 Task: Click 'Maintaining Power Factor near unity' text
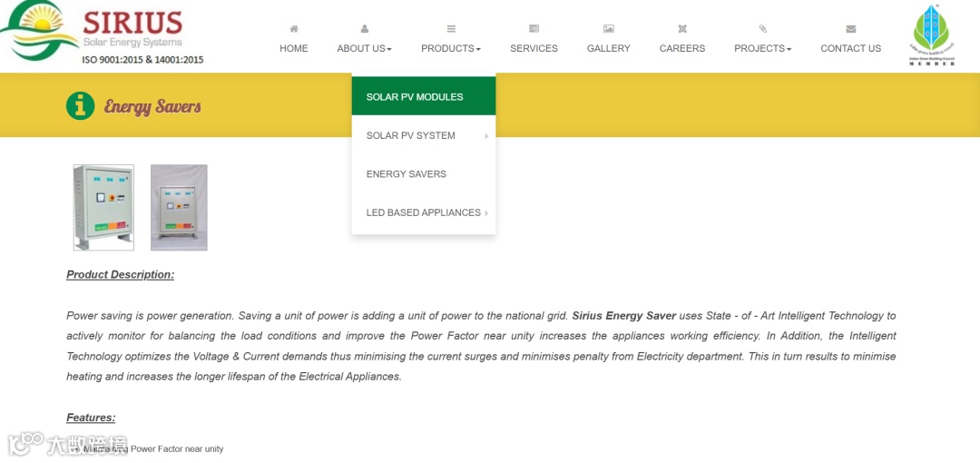point(152,448)
